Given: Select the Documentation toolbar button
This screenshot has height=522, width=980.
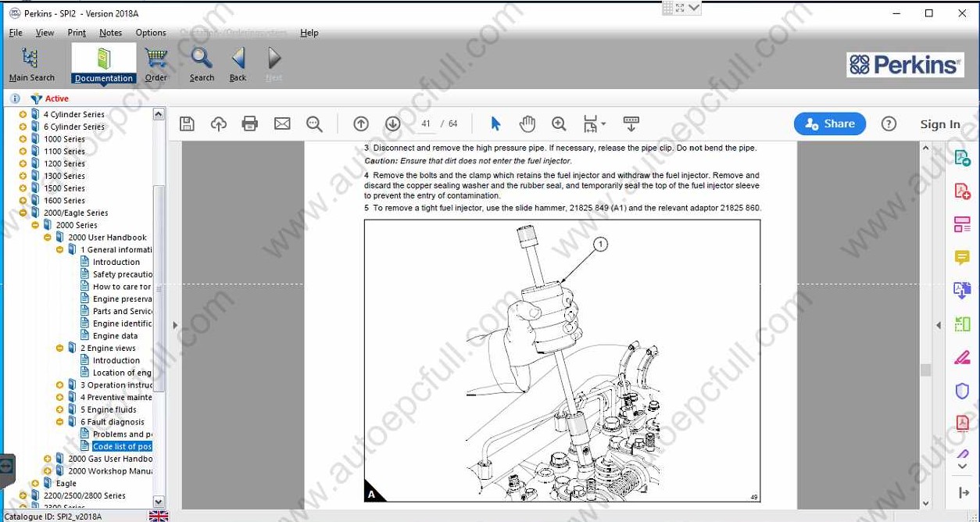Looking at the screenshot, I should coord(104,64).
